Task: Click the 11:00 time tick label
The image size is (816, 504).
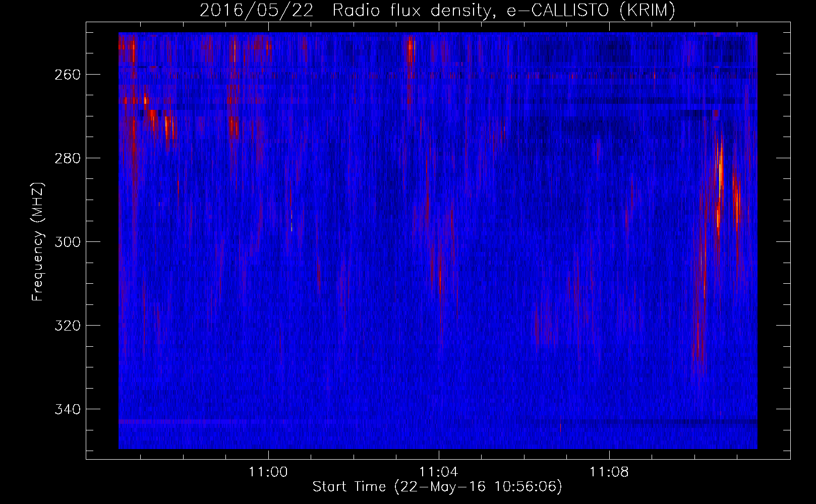Action: [x=268, y=472]
